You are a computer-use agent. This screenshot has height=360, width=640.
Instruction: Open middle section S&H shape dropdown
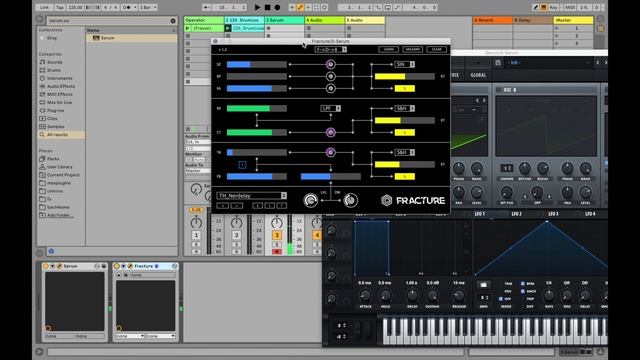click(404, 108)
